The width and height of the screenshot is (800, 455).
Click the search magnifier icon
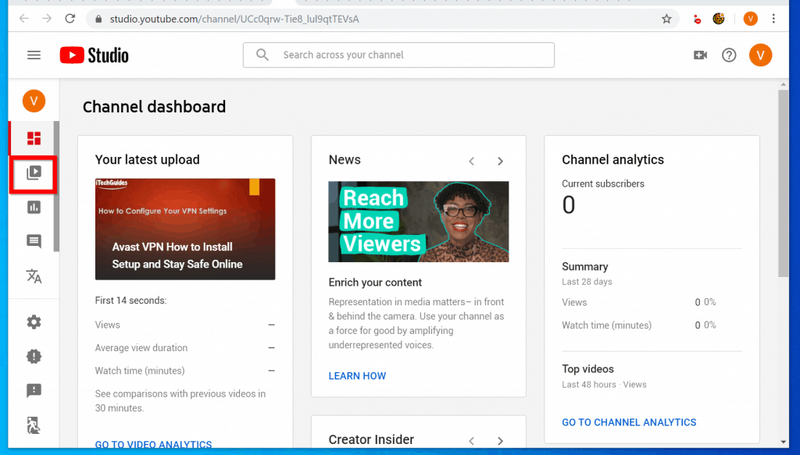click(262, 55)
